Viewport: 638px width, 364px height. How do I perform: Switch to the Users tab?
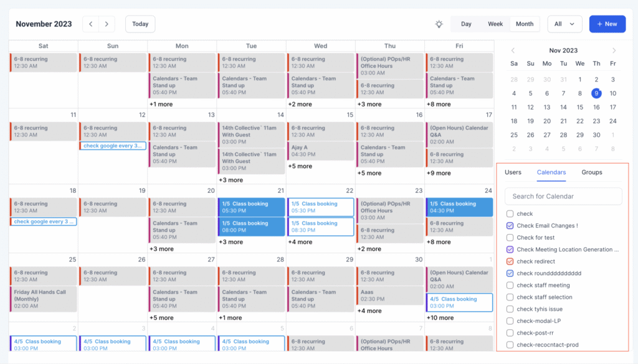(513, 172)
